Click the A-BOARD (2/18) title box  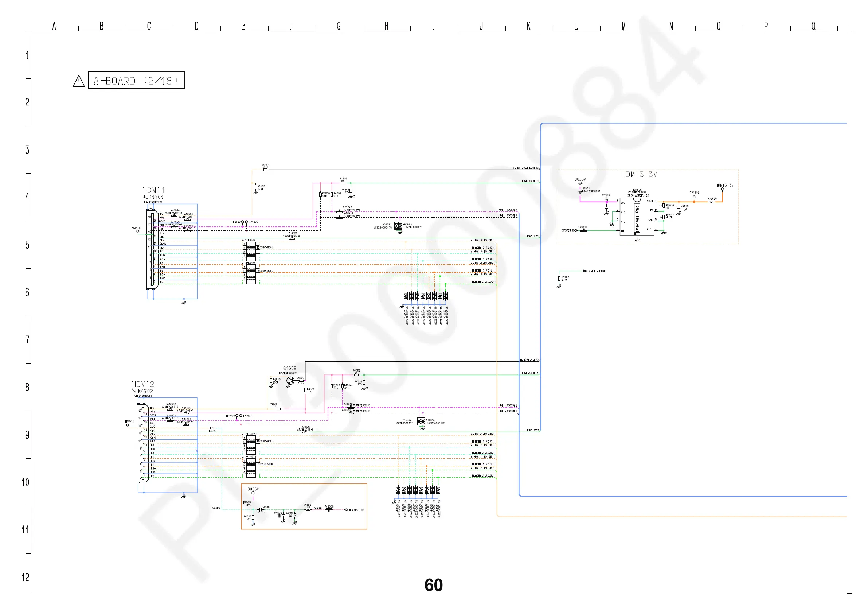(136, 81)
